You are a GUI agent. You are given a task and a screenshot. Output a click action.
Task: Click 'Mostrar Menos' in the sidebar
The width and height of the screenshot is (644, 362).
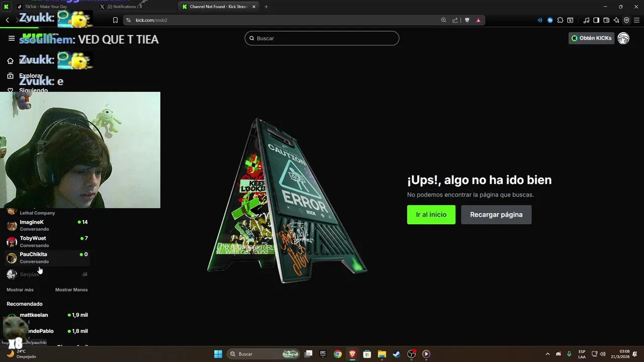pyautogui.click(x=71, y=290)
